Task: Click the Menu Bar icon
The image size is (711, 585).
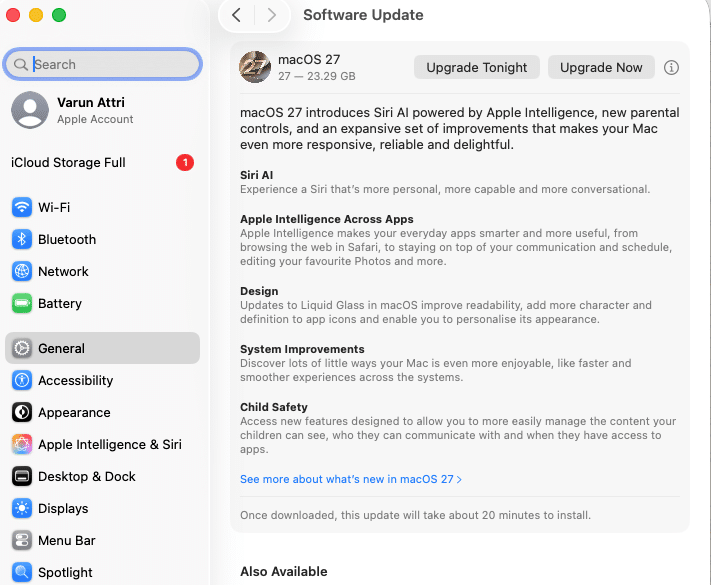Action: click(x=22, y=540)
